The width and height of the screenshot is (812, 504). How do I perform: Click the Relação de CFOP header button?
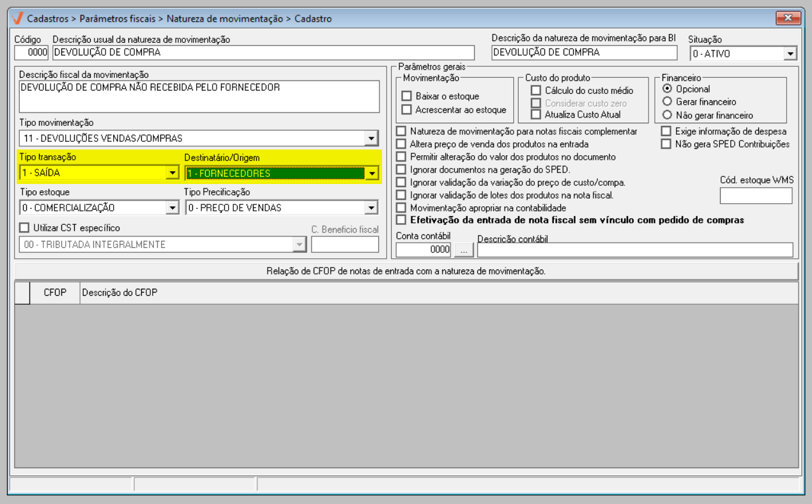406,271
